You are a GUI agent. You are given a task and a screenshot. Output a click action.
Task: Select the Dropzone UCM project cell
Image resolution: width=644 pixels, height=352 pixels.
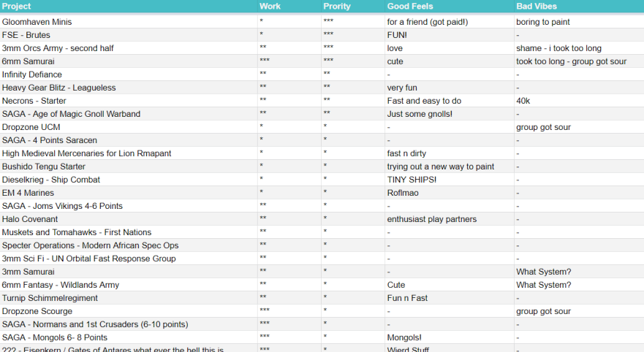pos(31,127)
